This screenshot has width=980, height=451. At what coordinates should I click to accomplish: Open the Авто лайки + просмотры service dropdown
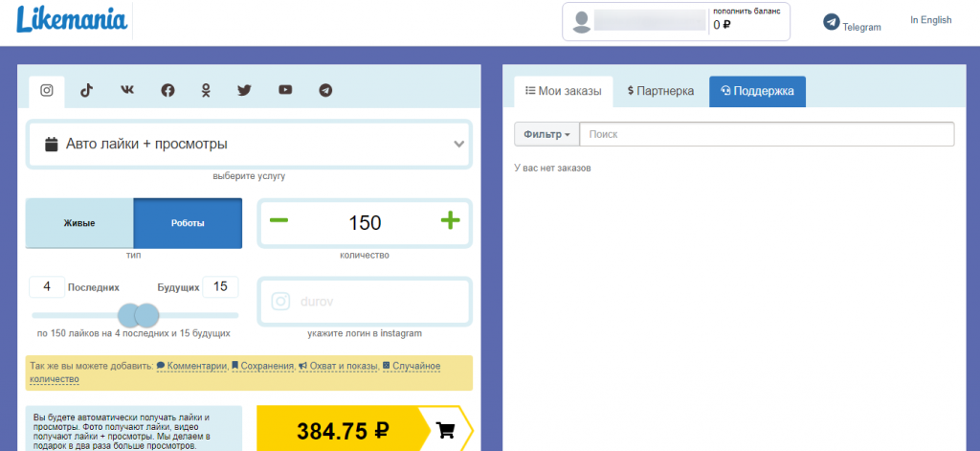[249, 144]
